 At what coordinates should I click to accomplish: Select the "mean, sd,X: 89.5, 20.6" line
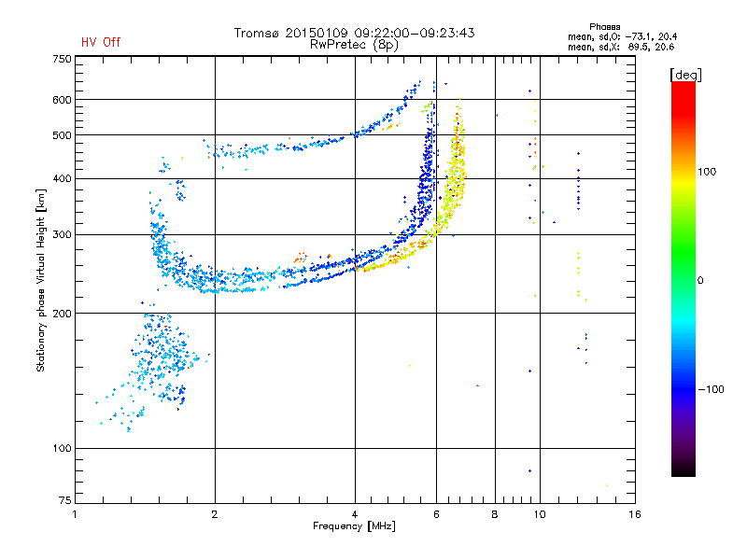click(x=621, y=47)
